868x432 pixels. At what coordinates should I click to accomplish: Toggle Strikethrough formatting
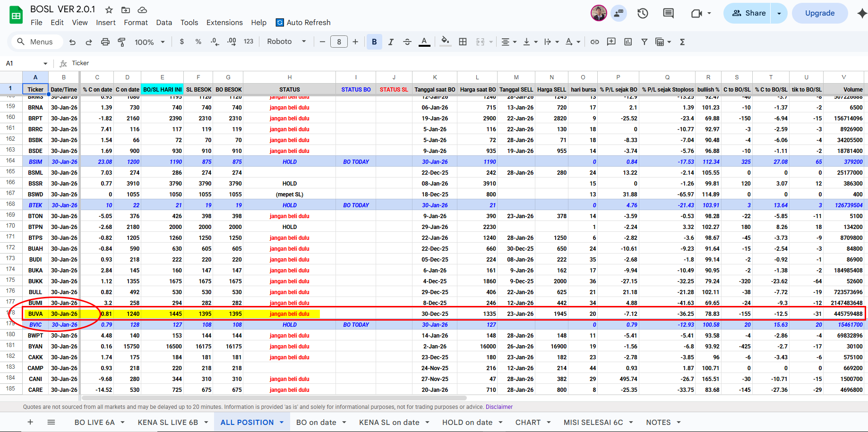point(407,42)
